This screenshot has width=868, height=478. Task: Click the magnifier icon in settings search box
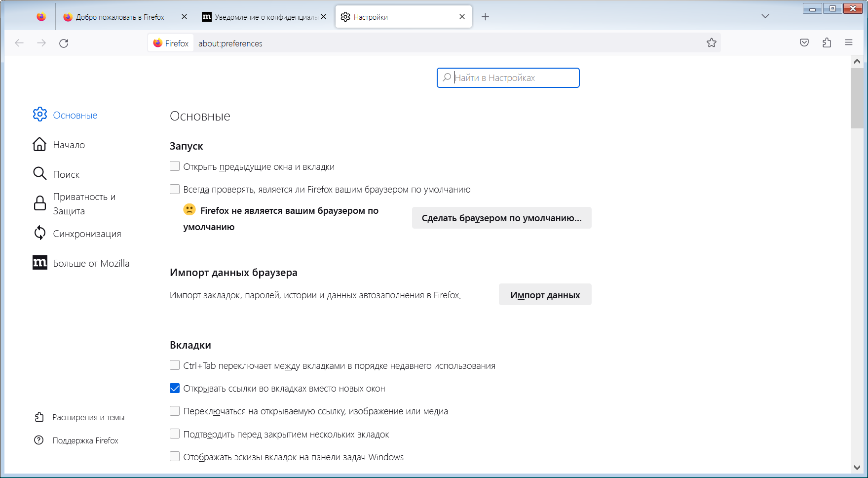tap(447, 78)
